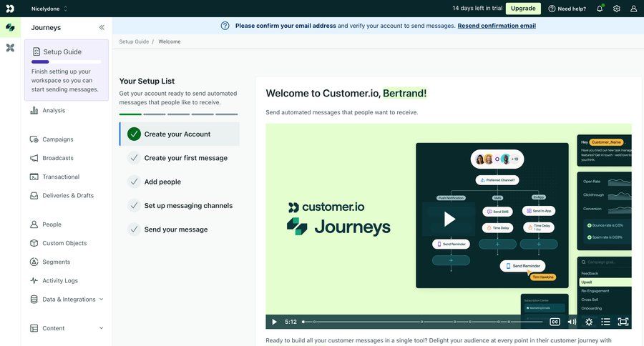Viewport: 644px width, 346px height.
Task: Open Campaigns in sidebar
Action: [58, 139]
